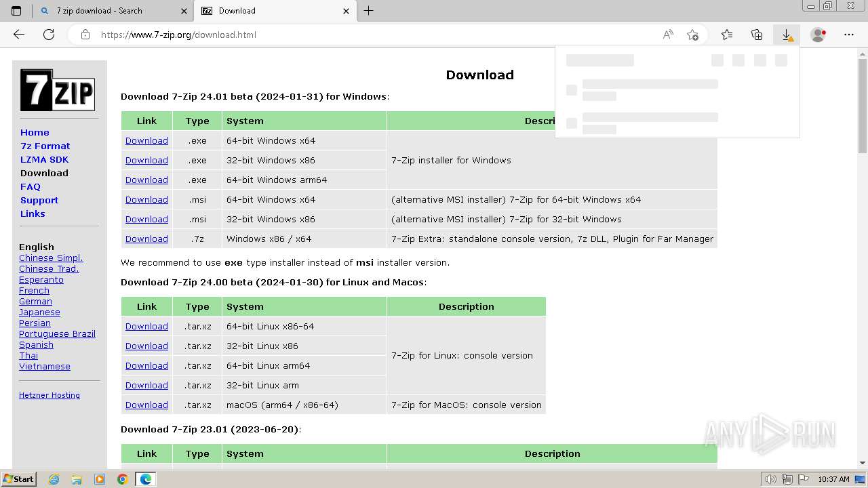Screen dimensions: 868x488
Task: Open the Collections icon
Action: (x=757, y=35)
